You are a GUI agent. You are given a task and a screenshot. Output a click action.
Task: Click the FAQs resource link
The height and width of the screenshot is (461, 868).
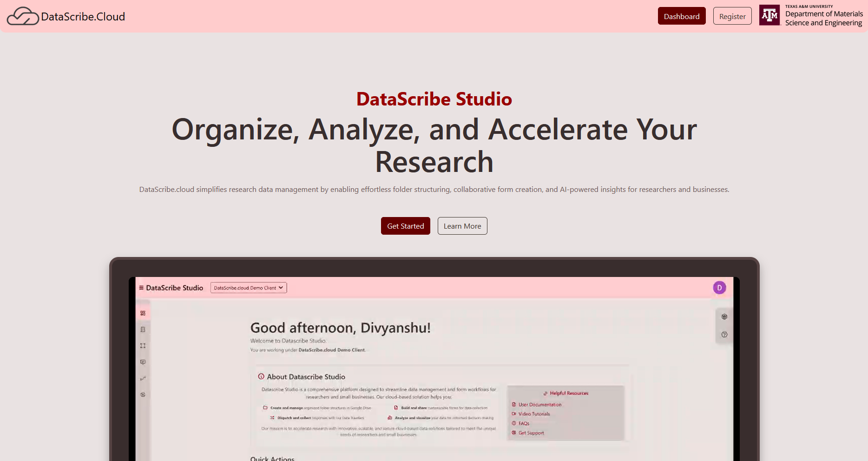(x=524, y=423)
